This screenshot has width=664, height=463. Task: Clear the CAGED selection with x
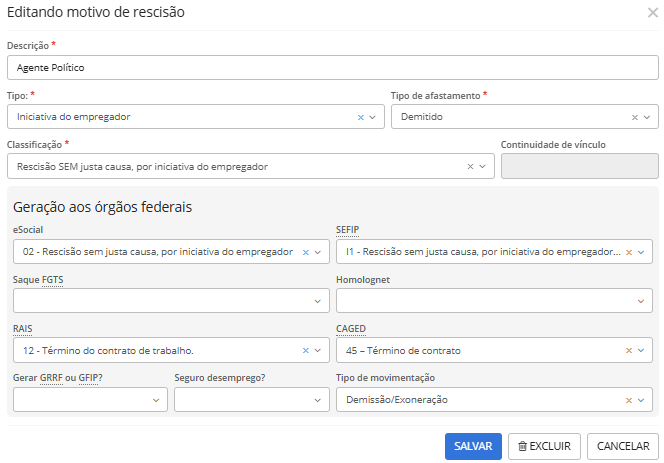click(x=629, y=350)
